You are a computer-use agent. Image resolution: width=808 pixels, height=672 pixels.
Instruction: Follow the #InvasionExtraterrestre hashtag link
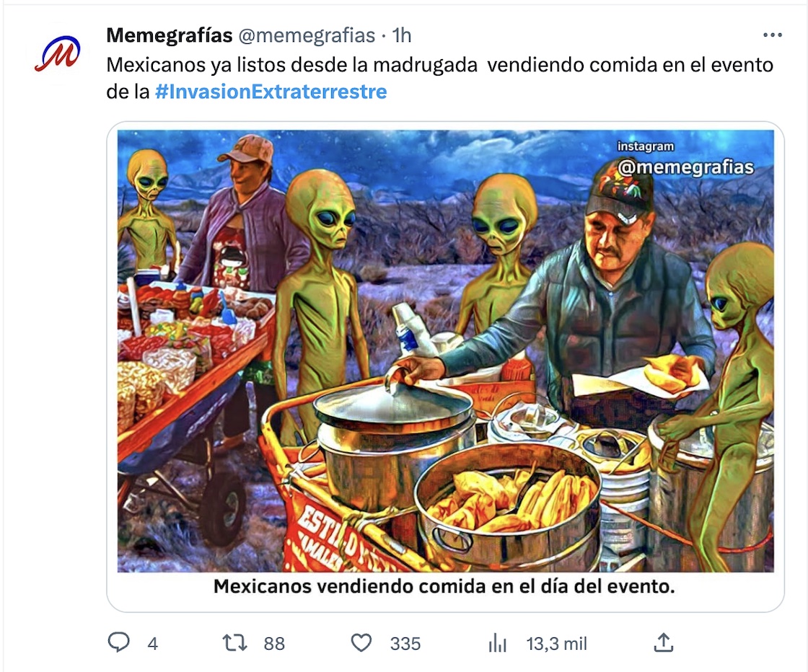click(271, 91)
